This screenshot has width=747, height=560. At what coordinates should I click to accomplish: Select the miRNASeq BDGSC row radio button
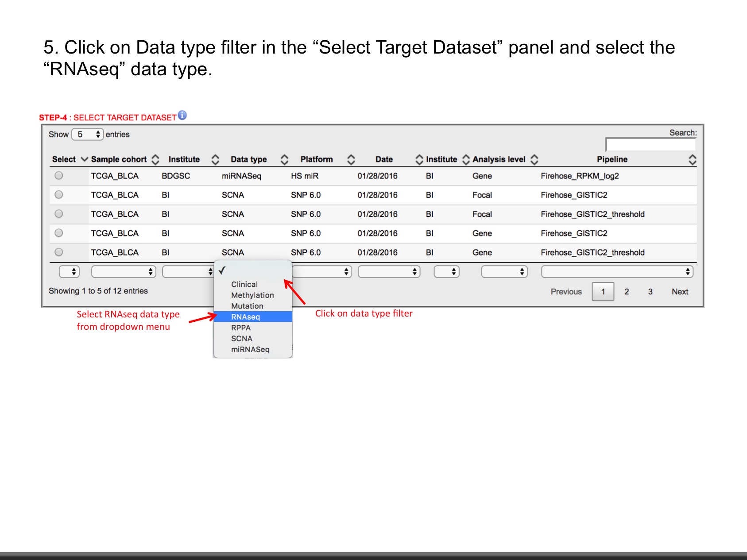[x=59, y=176]
